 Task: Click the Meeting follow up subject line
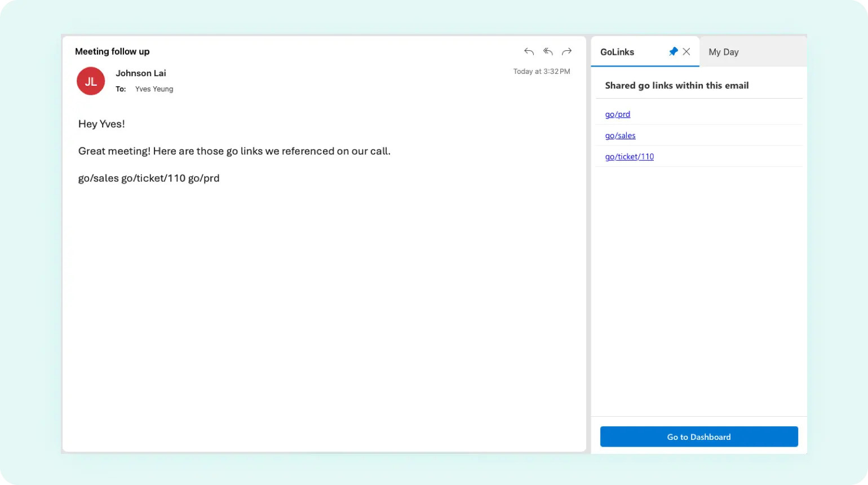pos(112,51)
